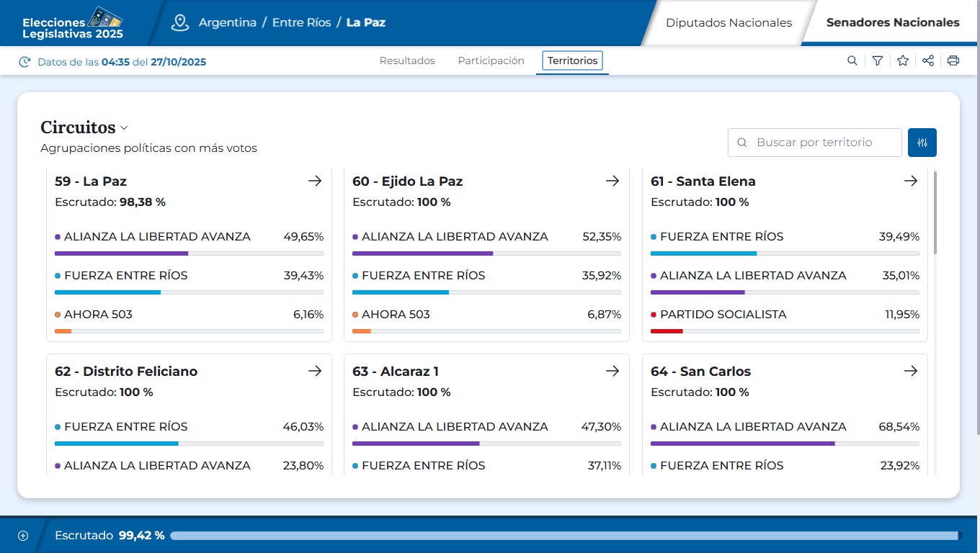The width and height of the screenshot is (980, 553).
Task: Select the Participación tab
Action: tap(491, 60)
